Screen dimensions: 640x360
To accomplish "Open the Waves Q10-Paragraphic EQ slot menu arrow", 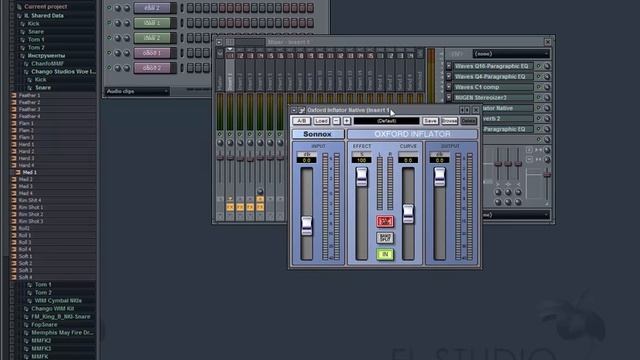I will coord(449,66).
